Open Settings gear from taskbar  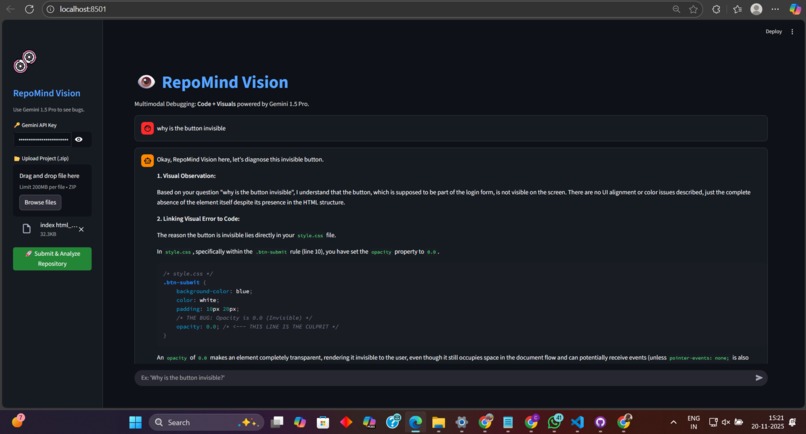(462, 423)
